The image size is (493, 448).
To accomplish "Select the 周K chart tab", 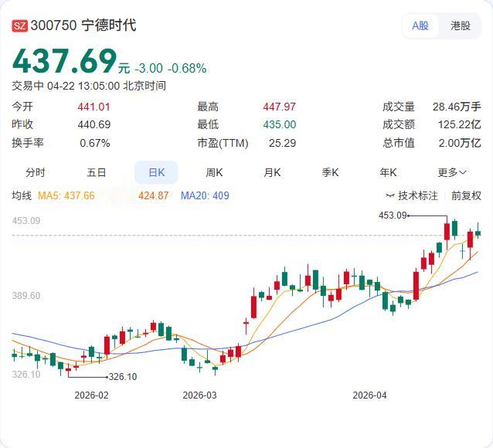I will pos(214,172).
